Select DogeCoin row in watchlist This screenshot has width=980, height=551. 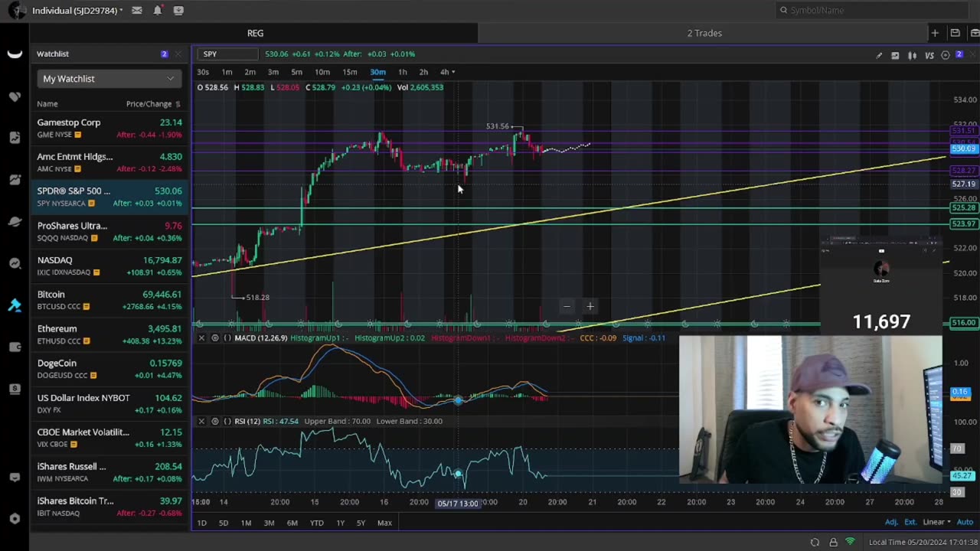(109, 369)
